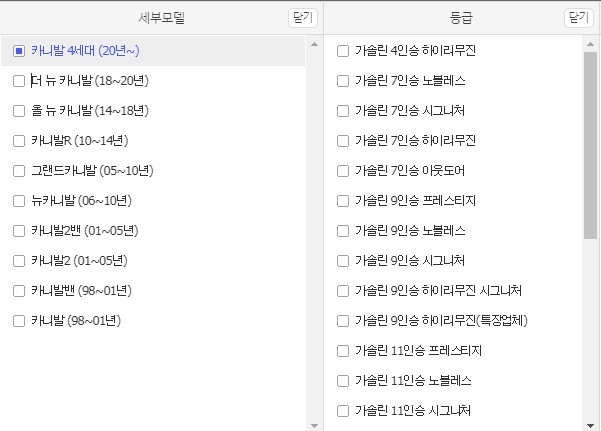Select the 가솔린 11인승 노블레스 checkbox

click(343, 381)
